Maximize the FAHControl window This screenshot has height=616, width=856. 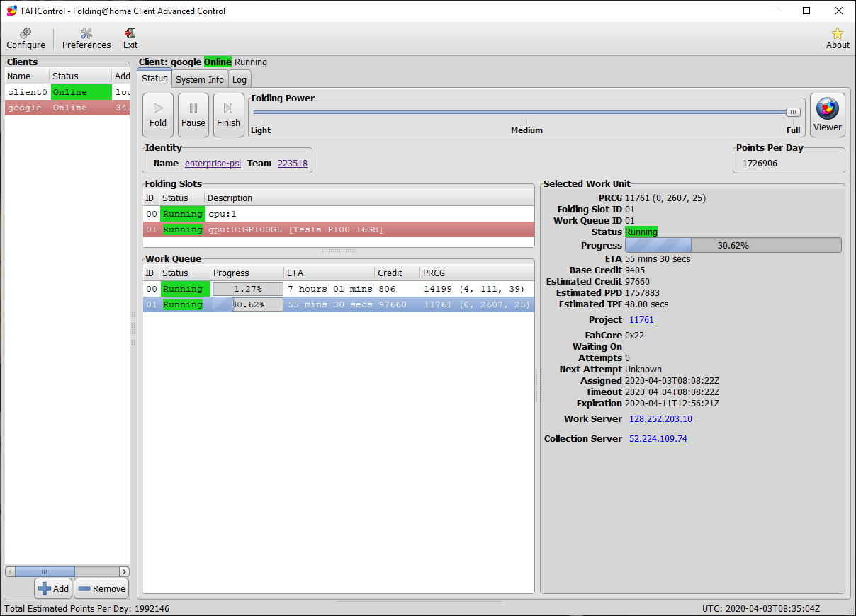tap(806, 11)
